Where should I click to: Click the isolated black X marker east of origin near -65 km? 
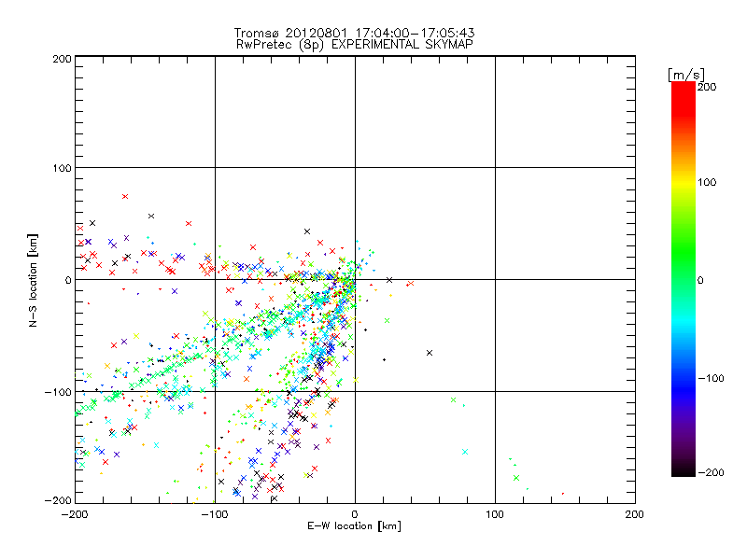pos(430,353)
